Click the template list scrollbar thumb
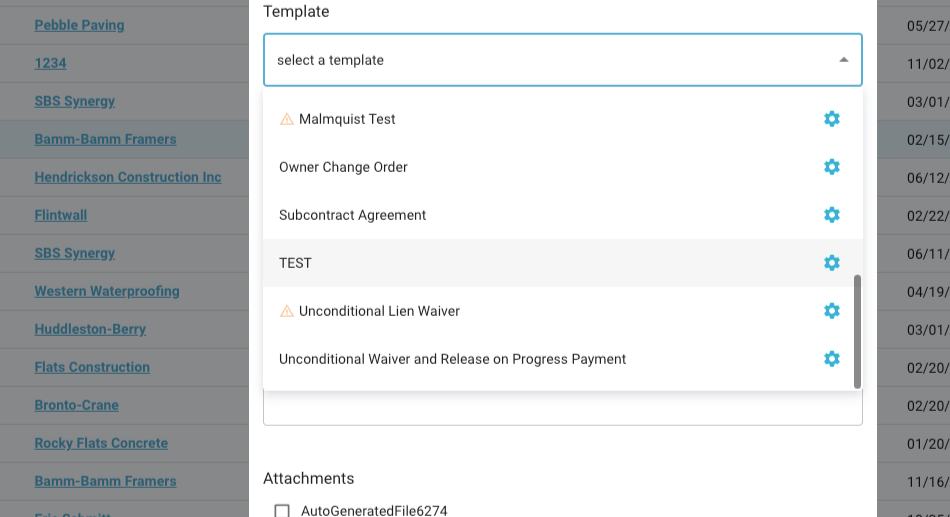Image resolution: width=950 pixels, height=517 pixels. click(x=857, y=330)
